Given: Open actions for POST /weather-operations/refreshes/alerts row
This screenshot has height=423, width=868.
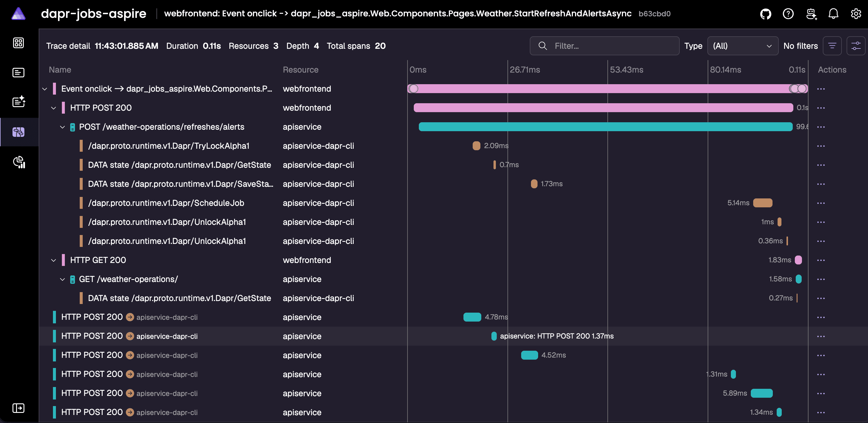Looking at the screenshot, I should coord(821,127).
